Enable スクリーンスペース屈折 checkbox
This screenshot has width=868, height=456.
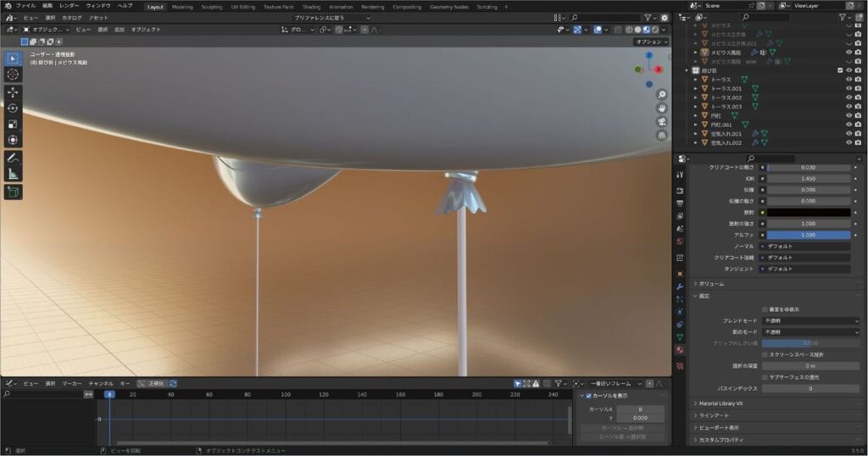765,355
